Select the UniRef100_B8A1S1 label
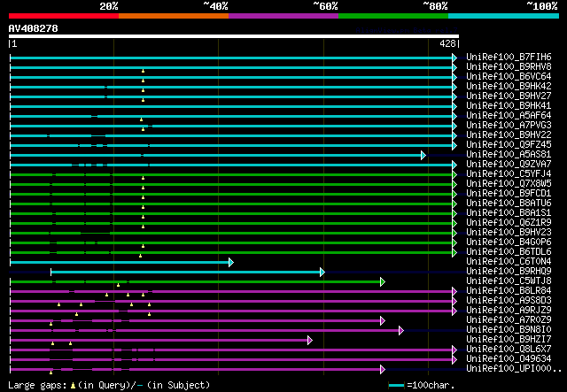 point(509,213)
